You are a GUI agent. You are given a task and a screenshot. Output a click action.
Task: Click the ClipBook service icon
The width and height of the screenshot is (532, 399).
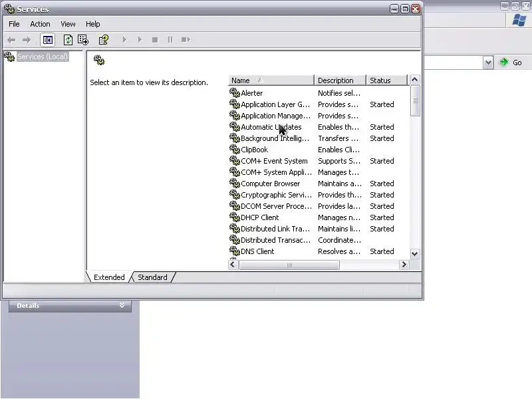click(235, 149)
